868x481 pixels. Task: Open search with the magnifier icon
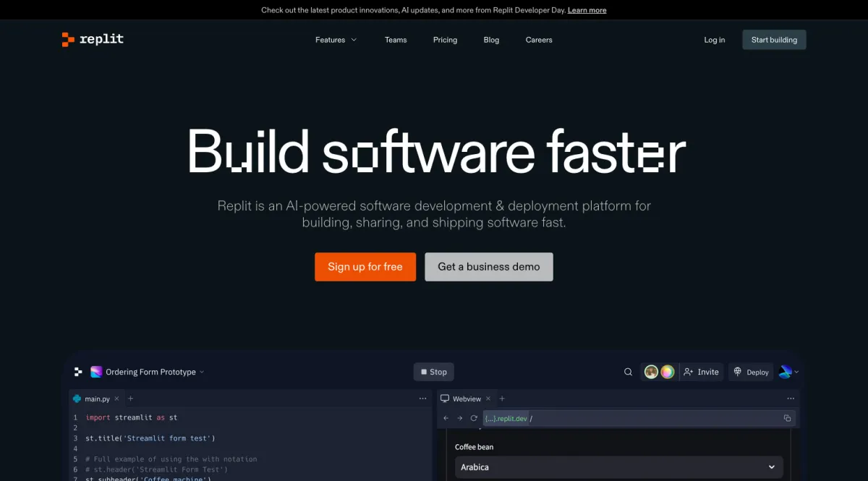click(628, 372)
